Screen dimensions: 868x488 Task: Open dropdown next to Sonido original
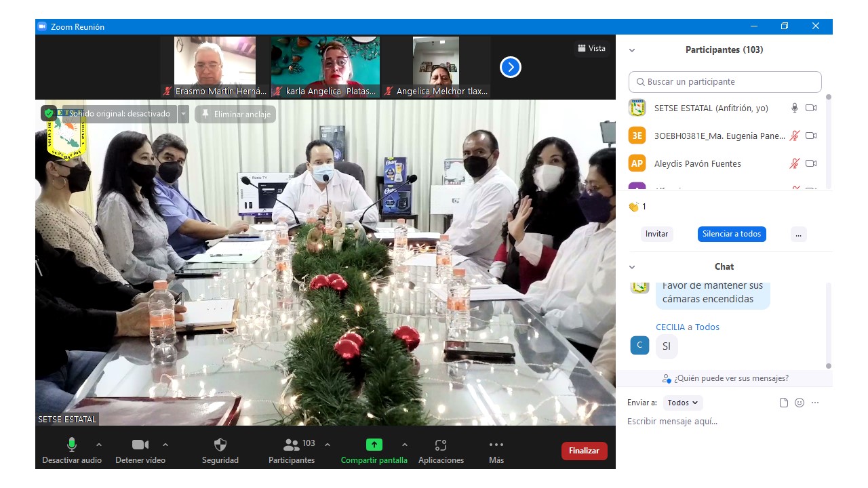183,114
